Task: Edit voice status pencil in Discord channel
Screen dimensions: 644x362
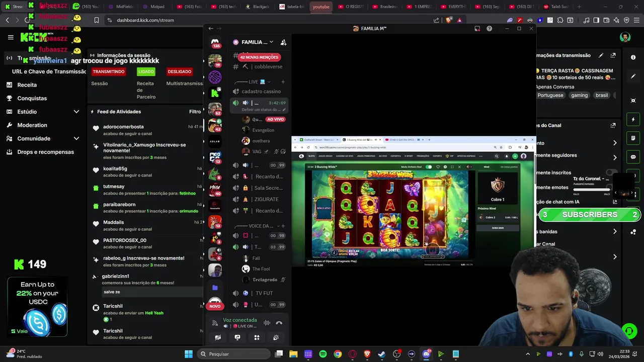Action: point(284,110)
